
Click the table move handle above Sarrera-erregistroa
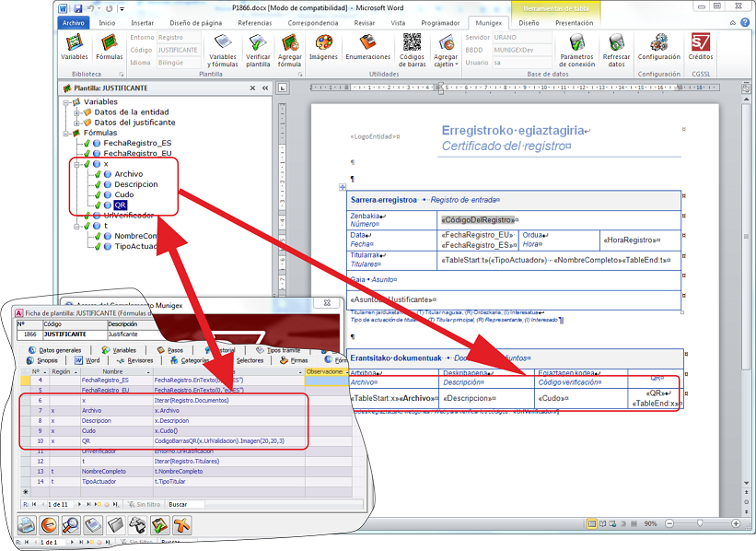[x=343, y=187]
